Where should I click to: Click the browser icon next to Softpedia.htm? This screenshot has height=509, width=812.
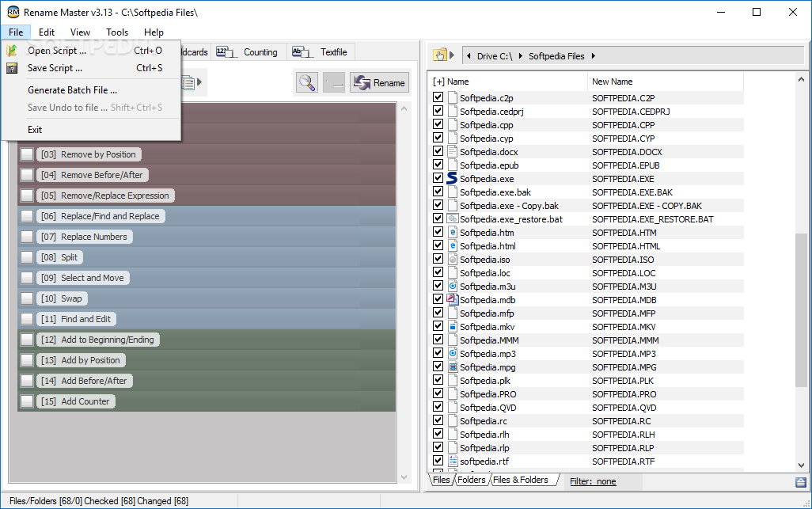tap(452, 233)
